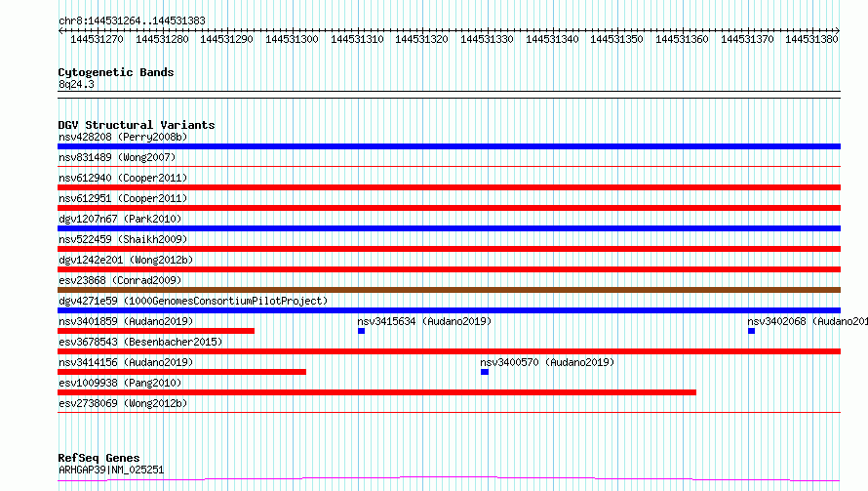The height and width of the screenshot is (491, 868).
Task: Select the blue dgv1207n67 variant bar
Action: (x=449, y=228)
